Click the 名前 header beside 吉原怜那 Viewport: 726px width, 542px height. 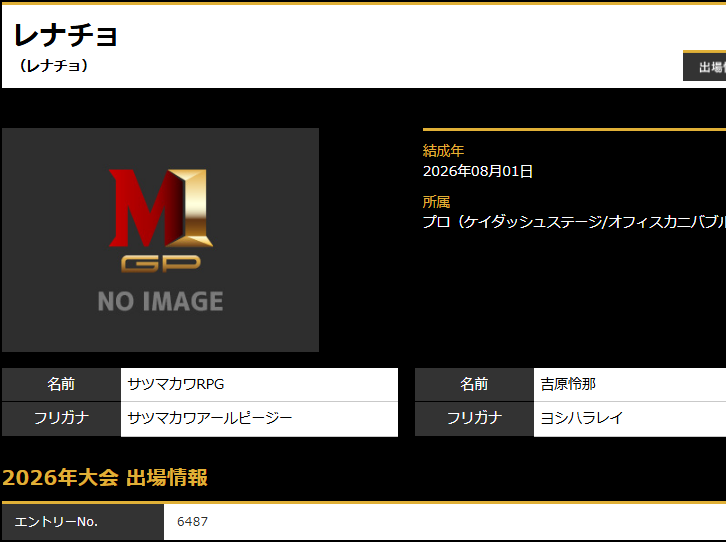tap(474, 384)
